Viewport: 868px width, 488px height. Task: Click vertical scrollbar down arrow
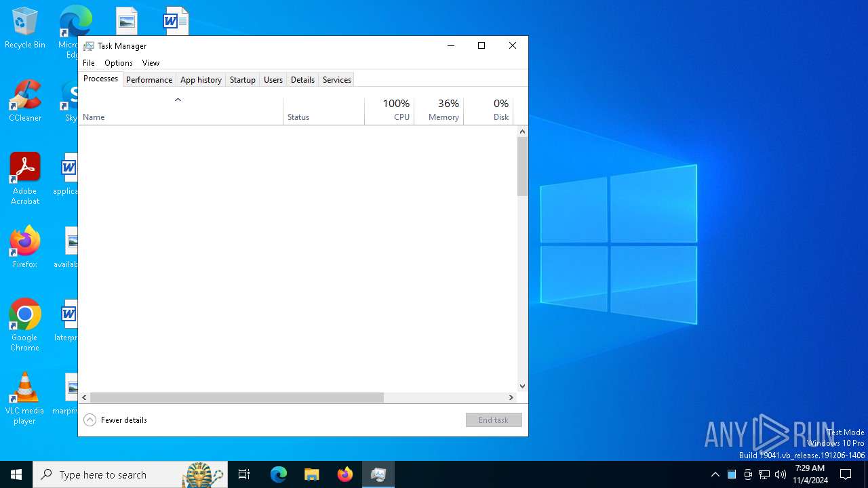point(522,386)
